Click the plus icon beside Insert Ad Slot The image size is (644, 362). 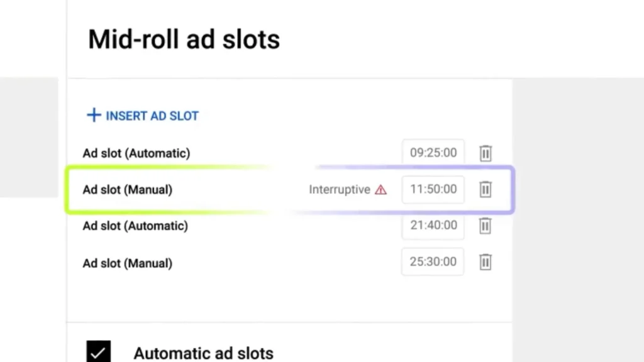(94, 116)
